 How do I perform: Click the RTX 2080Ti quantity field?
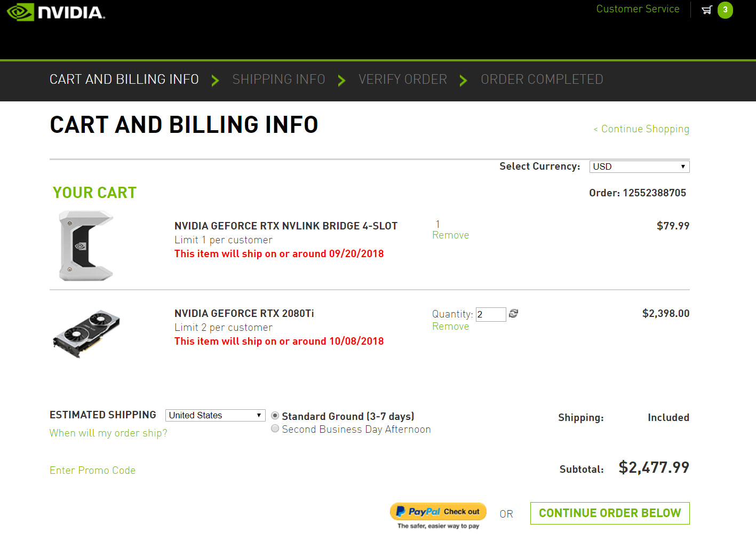coord(491,314)
